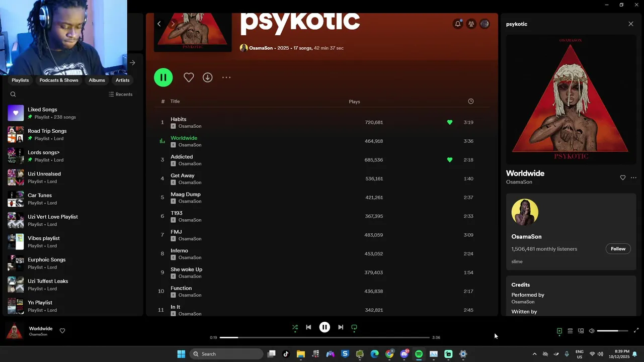This screenshot has height=362, width=644.
Task: Sort tracks by Title column header
Action: pyautogui.click(x=175, y=102)
